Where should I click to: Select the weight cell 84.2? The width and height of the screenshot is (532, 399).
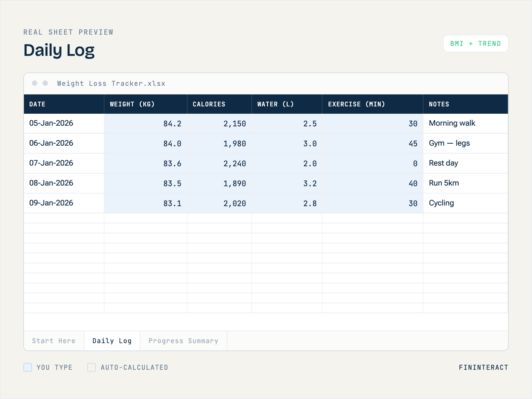(x=146, y=123)
